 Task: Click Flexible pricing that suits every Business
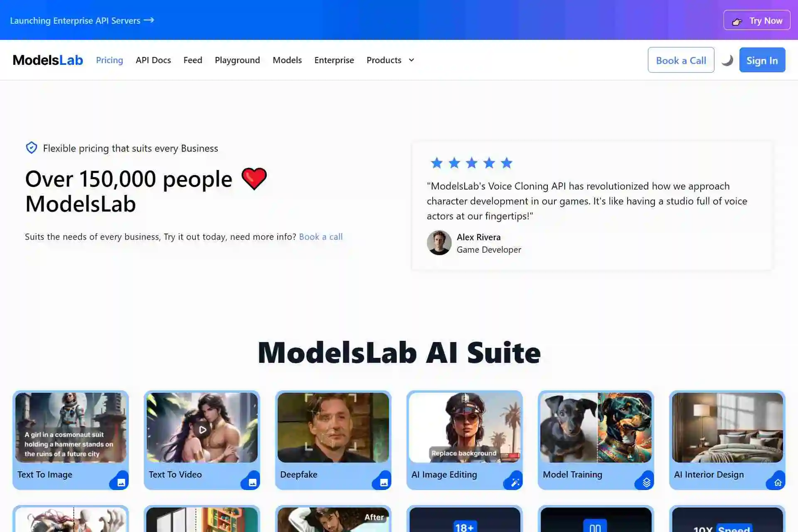coord(131,148)
